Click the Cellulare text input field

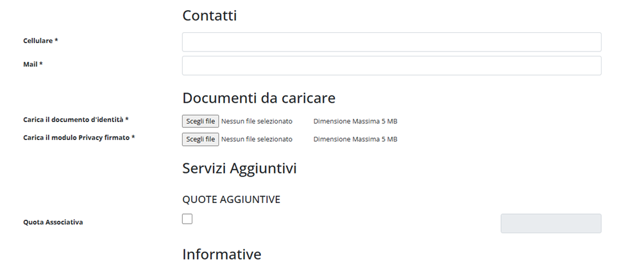pyautogui.click(x=391, y=42)
